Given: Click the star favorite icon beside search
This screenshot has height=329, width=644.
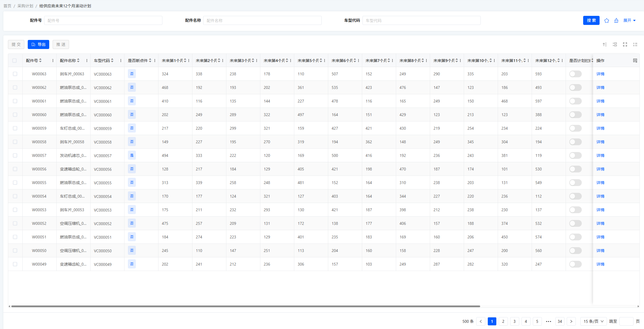Looking at the screenshot, I should click(x=606, y=20).
